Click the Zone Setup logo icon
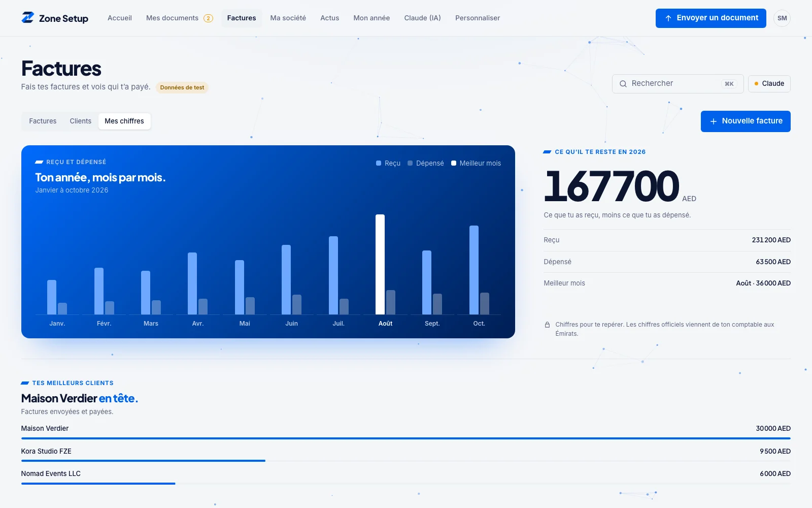The image size is (812, 508). [x=28, y=18]
